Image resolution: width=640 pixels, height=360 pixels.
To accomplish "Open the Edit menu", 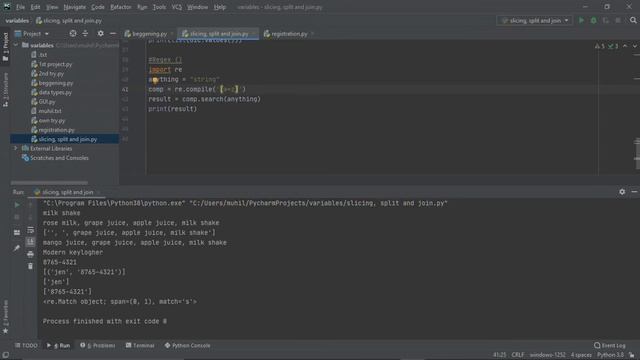I will point(36,7).
